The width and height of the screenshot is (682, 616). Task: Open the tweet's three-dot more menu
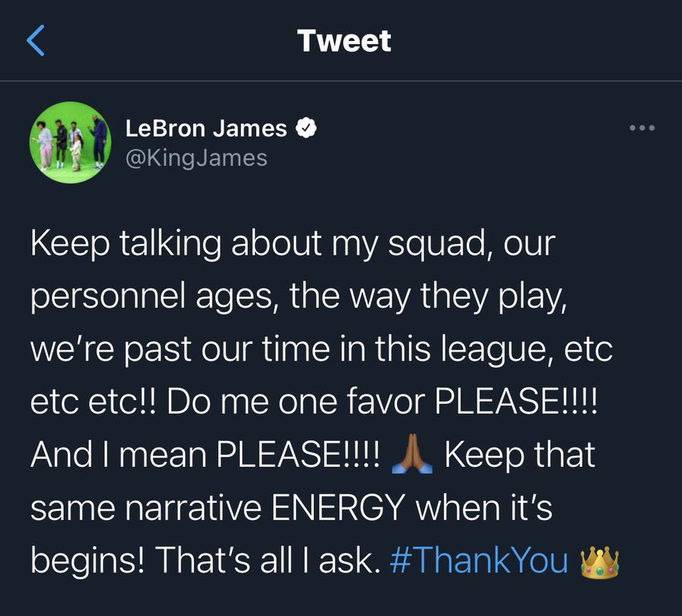[642, 128]
